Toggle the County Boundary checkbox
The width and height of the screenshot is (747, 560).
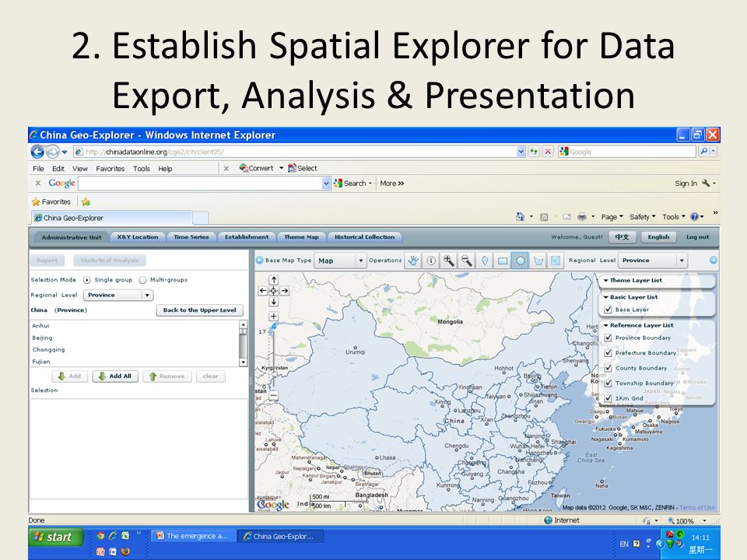click(x=608, y=368)
